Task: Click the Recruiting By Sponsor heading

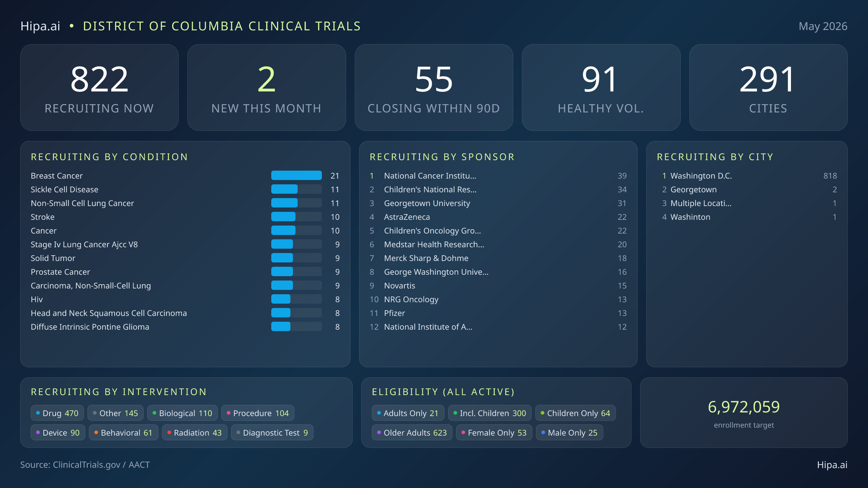Action: (442, 157)
